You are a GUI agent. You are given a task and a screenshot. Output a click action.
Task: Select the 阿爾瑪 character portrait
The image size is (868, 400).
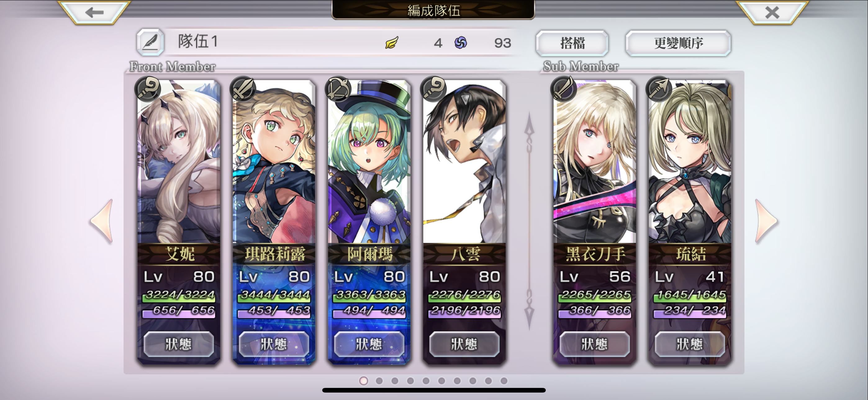point(369,162)
